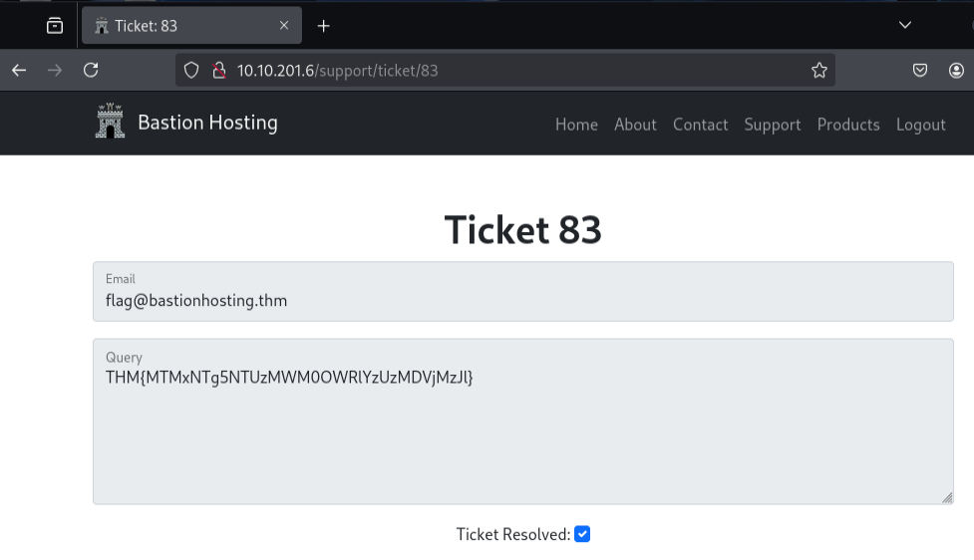
Task: Open the Firefox account icon
Action: pyautogui.click(x=957, y=70)
